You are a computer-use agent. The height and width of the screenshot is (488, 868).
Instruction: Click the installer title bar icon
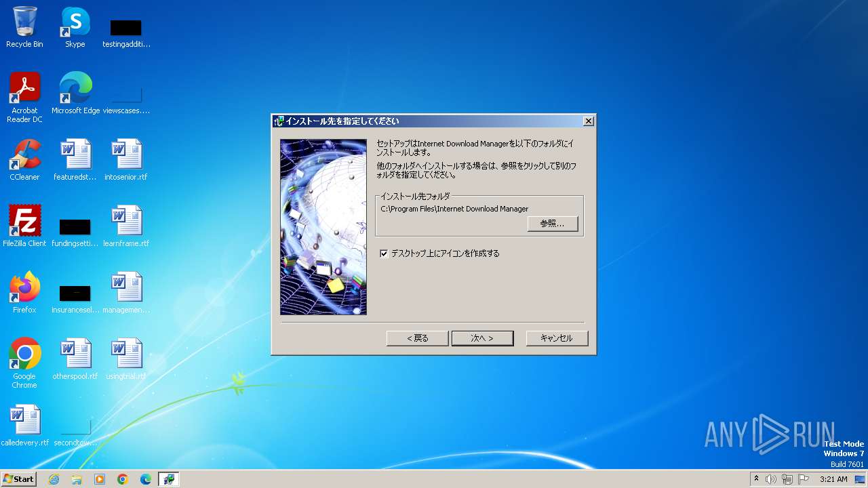pyautogui.click(x=279, y=121)
